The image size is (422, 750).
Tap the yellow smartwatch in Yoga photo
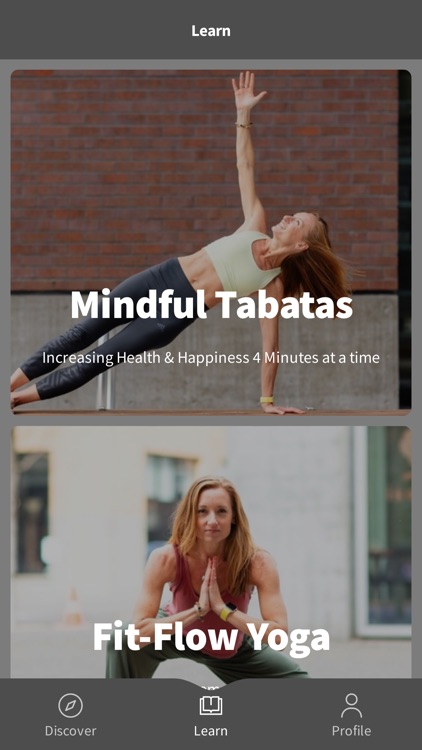pyautogui.click(x=228, y=611)
